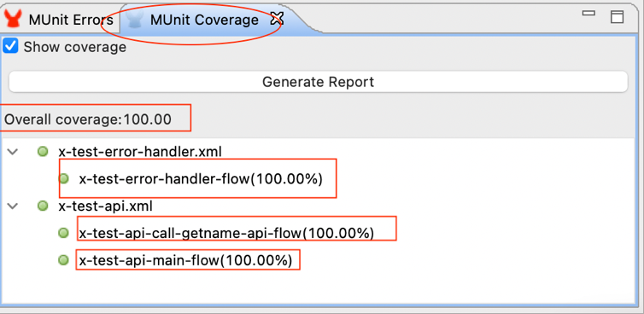Select x-test-api-main-flow(100.00%) entry
This screenshot has height=314, width=644.
(185, 260)
